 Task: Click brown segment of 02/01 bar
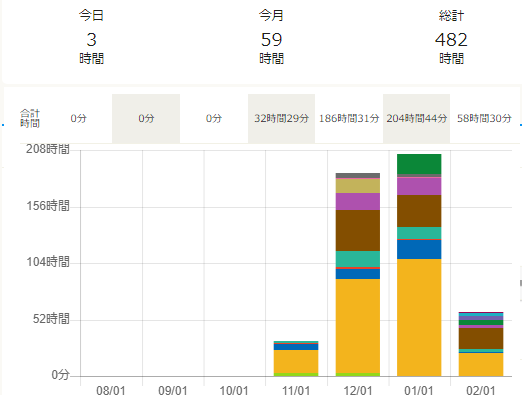pyautogui.click(x=481, y=338)
